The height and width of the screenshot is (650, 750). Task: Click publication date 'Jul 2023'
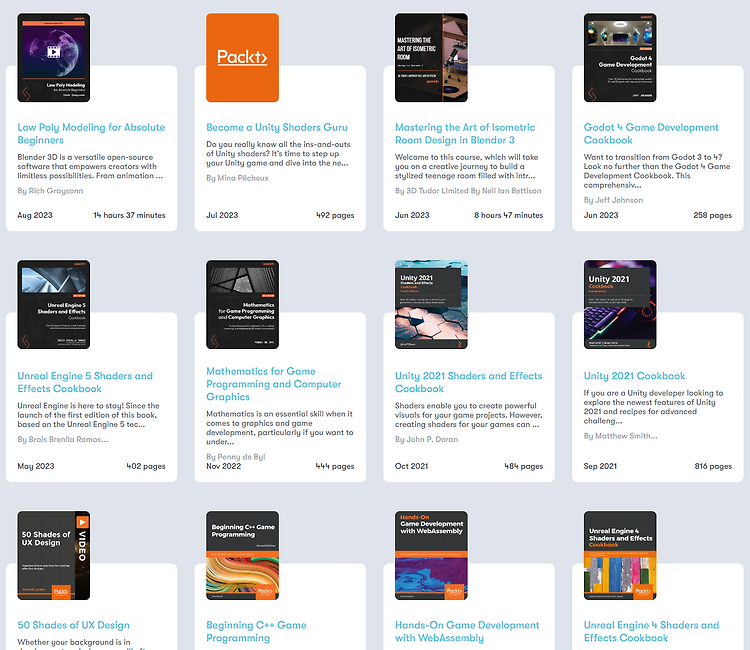[222, 215]
